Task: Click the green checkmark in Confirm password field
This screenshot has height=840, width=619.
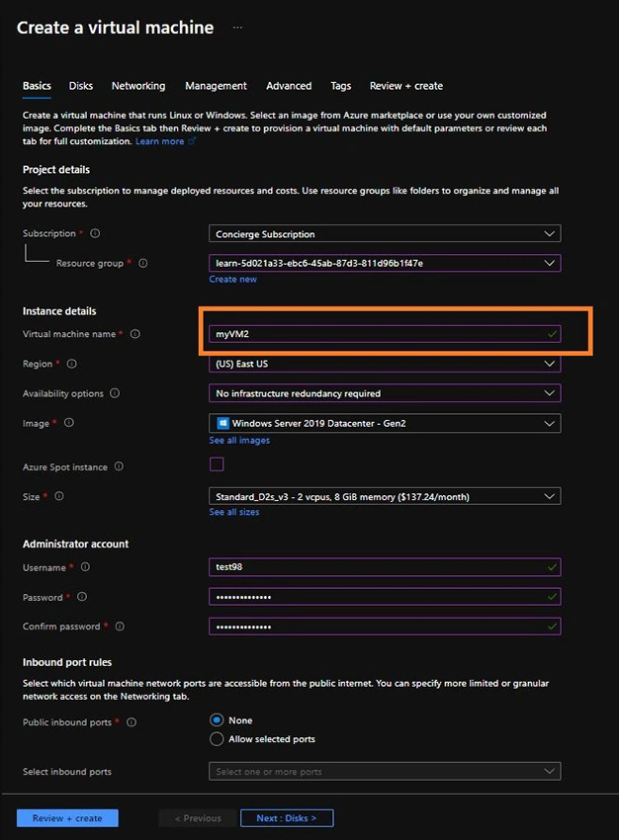Action: [552, 627]
